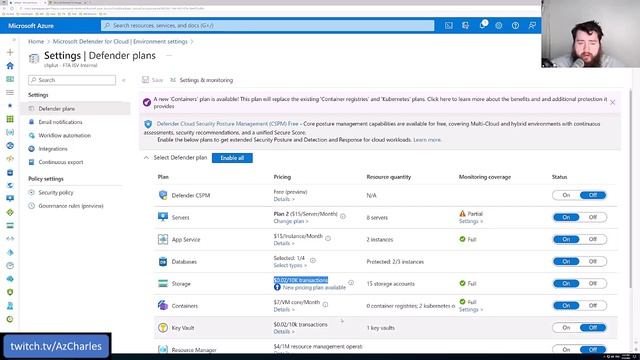
Task: Open Workflow automation settings
Action: (64, 136)
